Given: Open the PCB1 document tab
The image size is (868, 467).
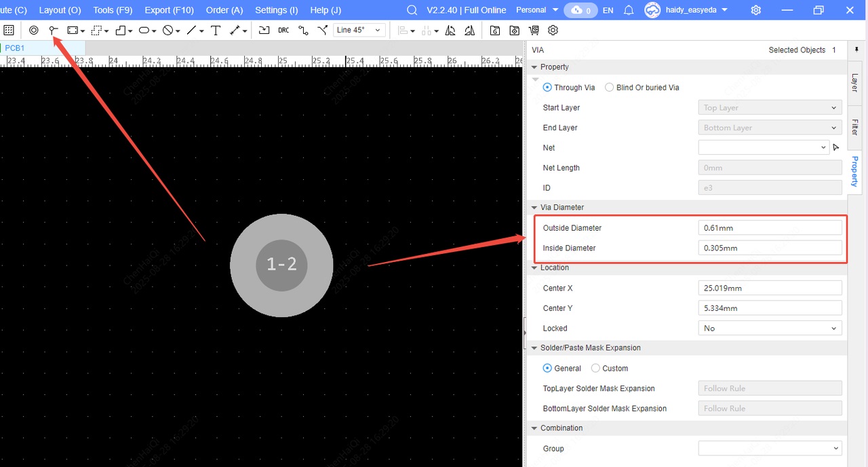Looking at the screenshot, I should (15, 48).
